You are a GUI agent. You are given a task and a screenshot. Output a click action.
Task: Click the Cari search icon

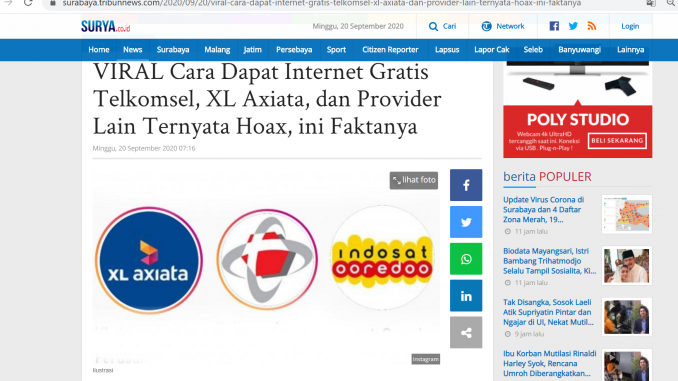(433, 26)
